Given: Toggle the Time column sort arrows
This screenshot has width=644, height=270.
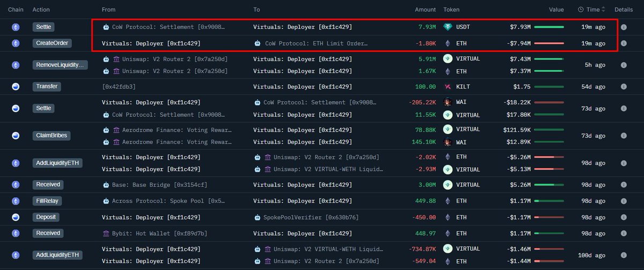Looking at the screenshot, I should (604, 10).
